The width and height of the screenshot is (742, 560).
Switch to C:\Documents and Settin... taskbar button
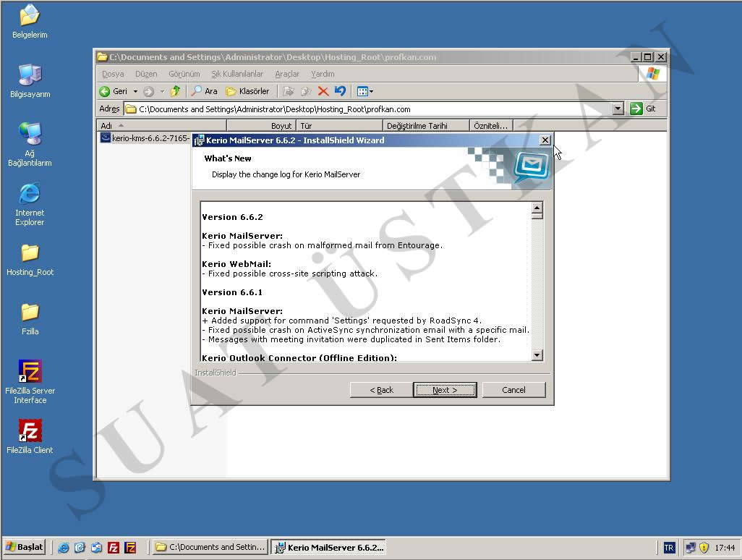click(x=210, y=547)
